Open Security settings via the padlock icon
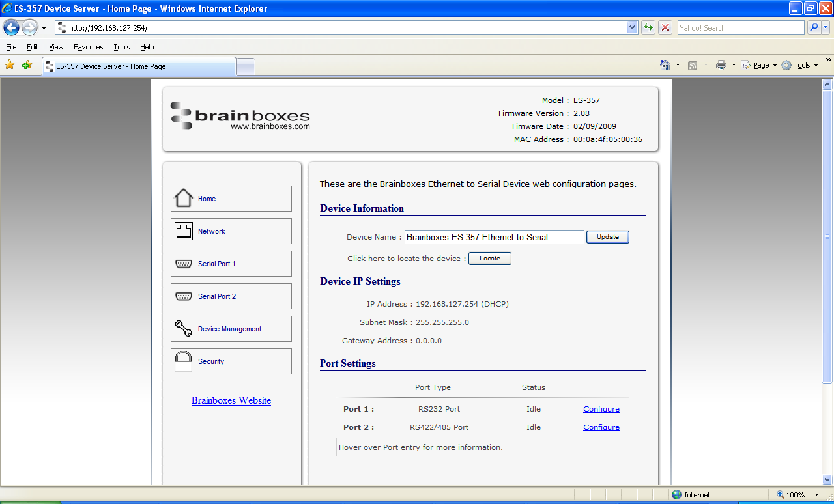Viewport: 834px width, 504px height. 183,361
